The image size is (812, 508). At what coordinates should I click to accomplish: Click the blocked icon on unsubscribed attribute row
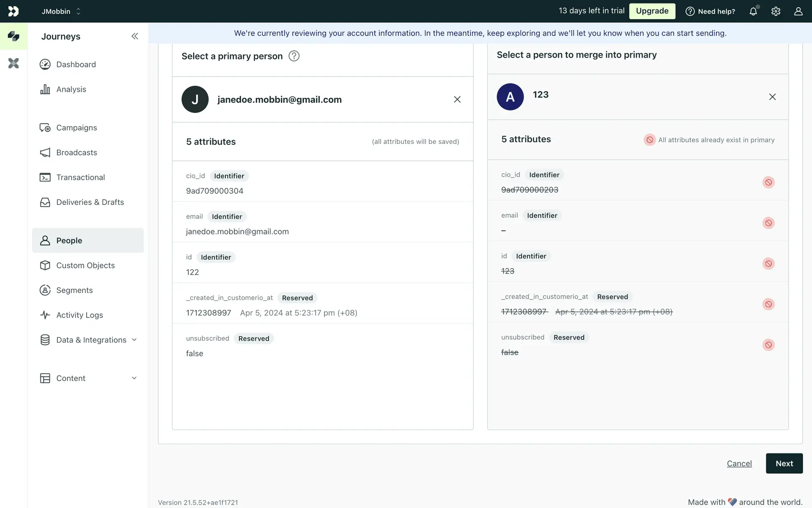pos(768,345)
